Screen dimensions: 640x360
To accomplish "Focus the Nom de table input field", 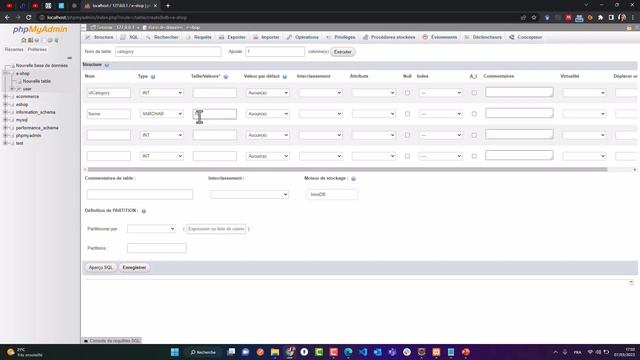I will point(168,52).
